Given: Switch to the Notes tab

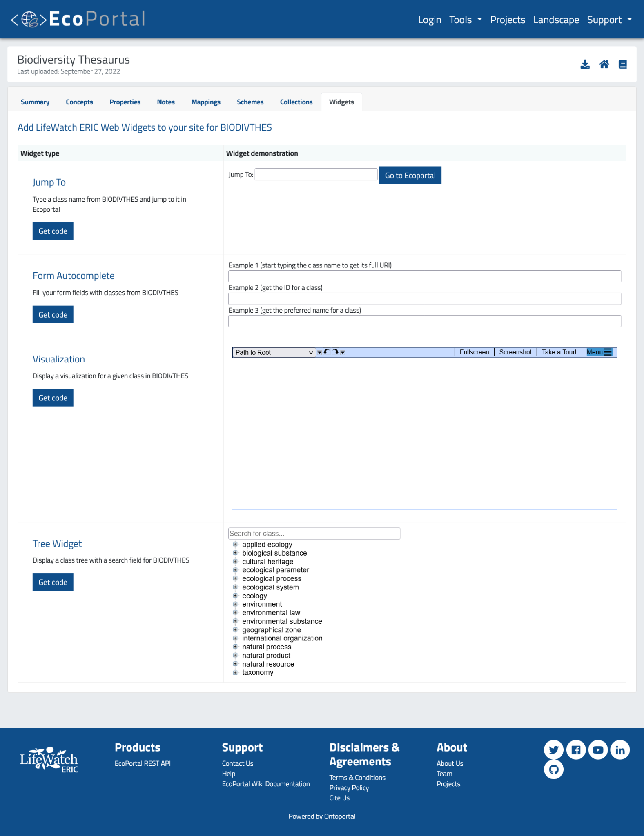Looking at the screenshot, I should pos(166,102).
